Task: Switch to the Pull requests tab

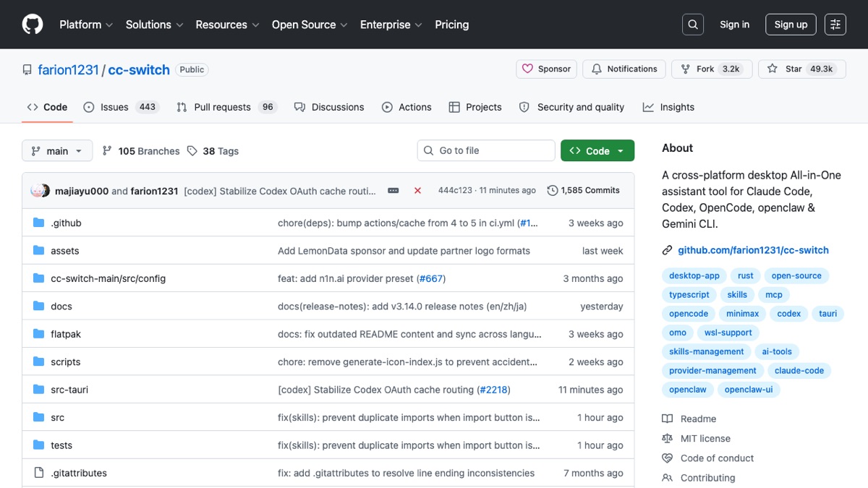Action: click(x=226, y=107)
